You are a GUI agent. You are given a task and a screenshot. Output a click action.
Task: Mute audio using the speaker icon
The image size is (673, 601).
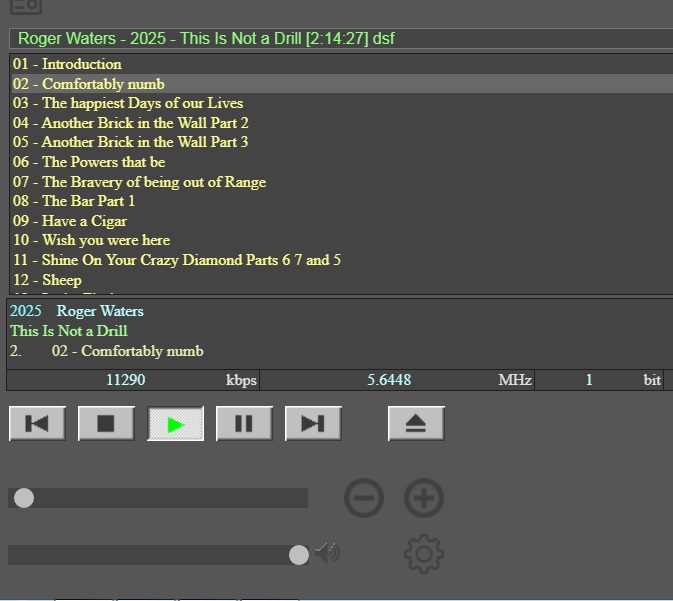pyautogui.click(x=328, y=552)
